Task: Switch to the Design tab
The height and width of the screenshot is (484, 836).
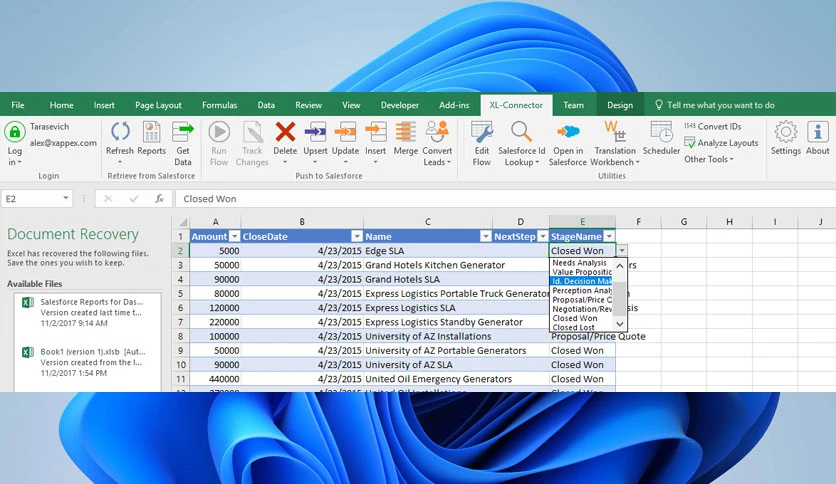Action: [620, 105]
